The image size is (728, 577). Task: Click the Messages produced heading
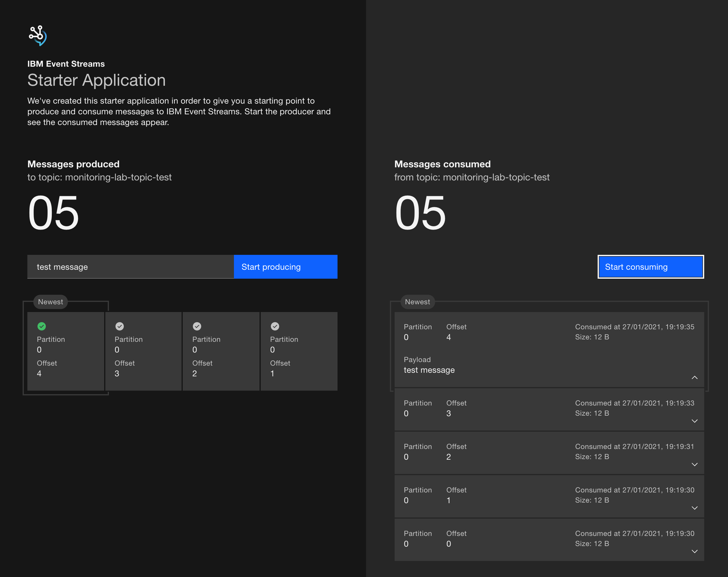(x=73, y=164)
